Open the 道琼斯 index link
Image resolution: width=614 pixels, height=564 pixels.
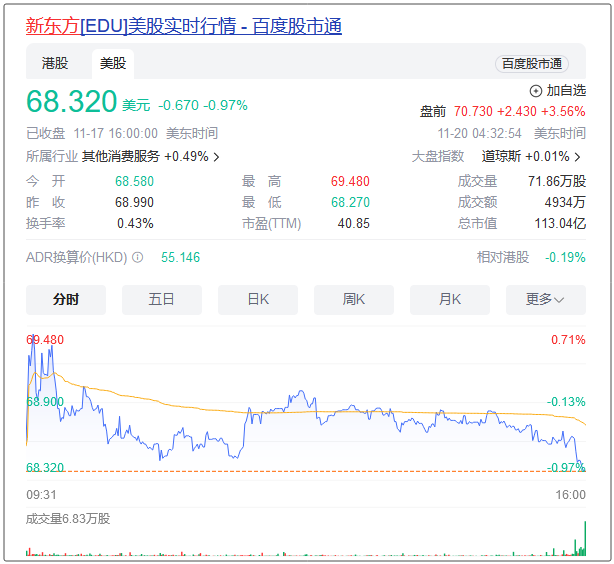(501, 157)
